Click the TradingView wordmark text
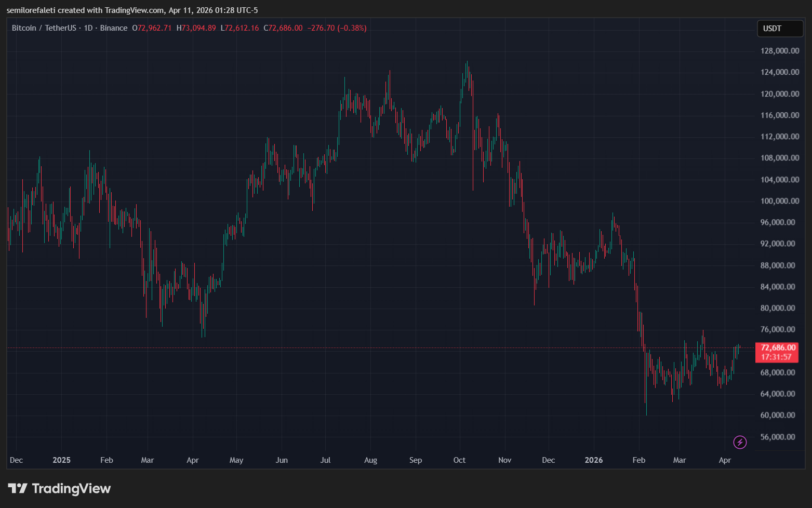 coord(71,489)
